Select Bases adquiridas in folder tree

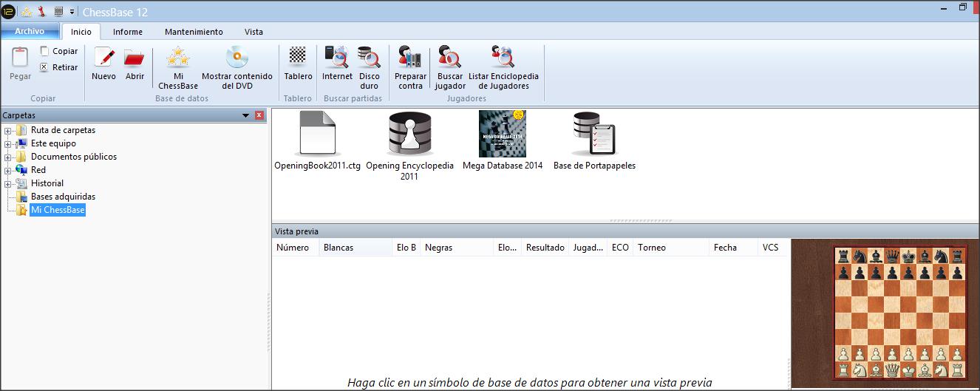(x=63, y=197)
